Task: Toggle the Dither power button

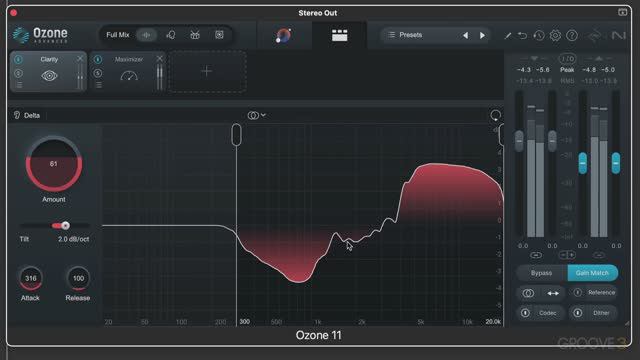Action: tap(578, 313)
